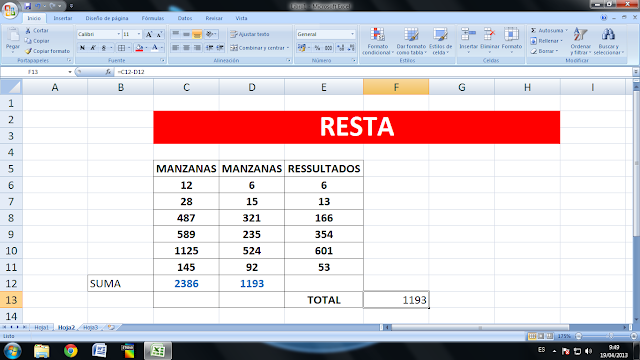Image resolution: width=640 pixels, height=360 pixels.
Task: Center cell text horizontally
Action: [x=186, y=48]
